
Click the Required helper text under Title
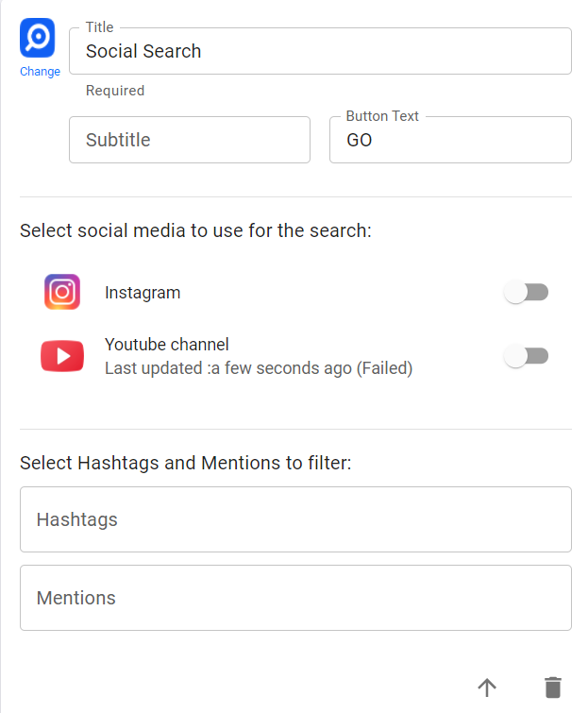tap(115, 91)
